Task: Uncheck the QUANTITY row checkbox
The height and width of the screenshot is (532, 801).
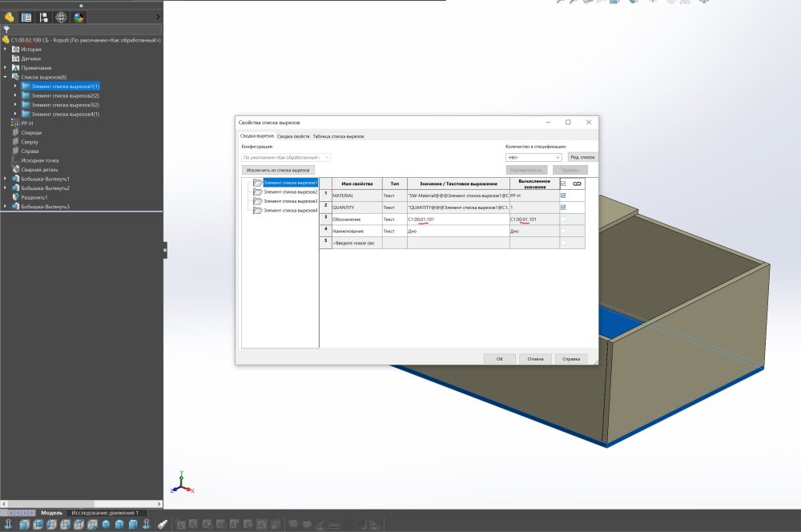Action: click(x=563, y=208)
